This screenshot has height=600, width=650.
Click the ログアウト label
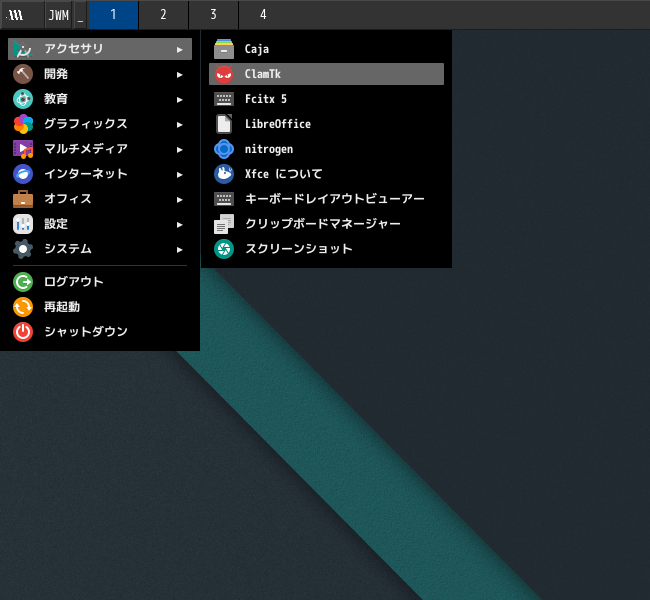point(74,282)
